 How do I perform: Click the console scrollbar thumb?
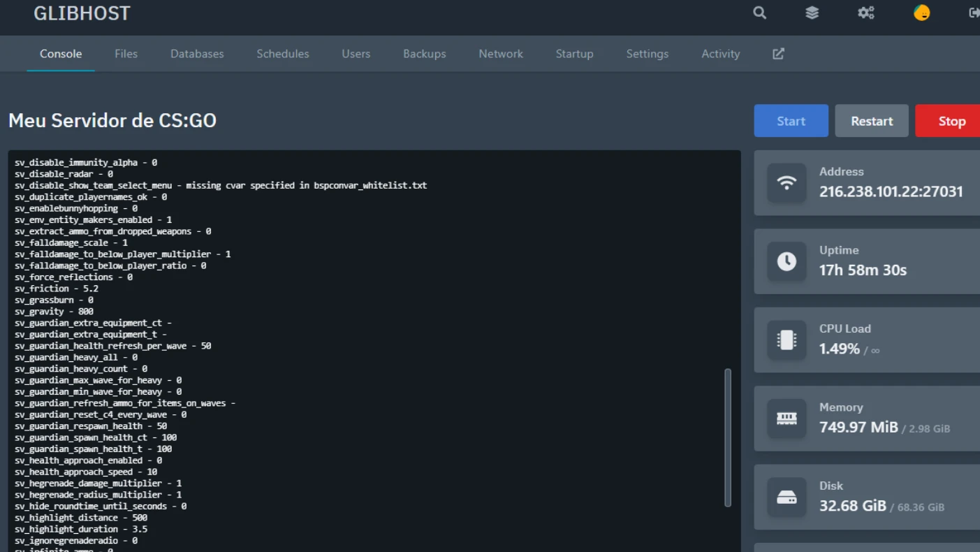coord(728,437)
